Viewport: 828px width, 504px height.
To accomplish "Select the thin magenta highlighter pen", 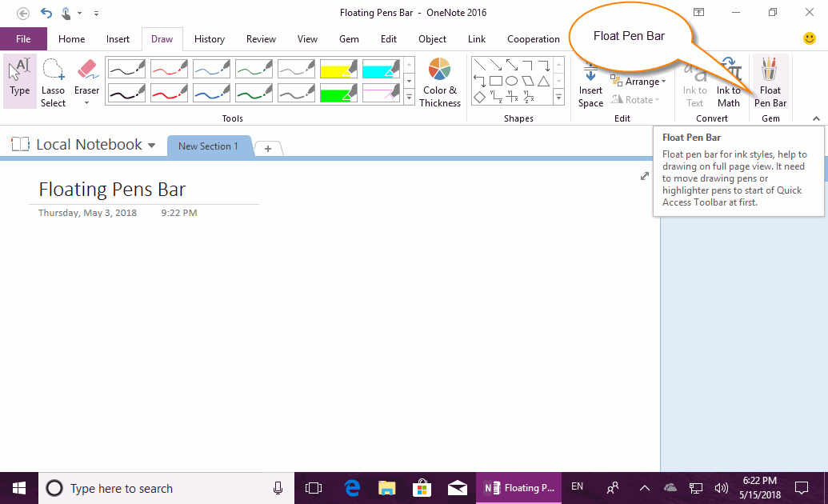I will [381, 93].
